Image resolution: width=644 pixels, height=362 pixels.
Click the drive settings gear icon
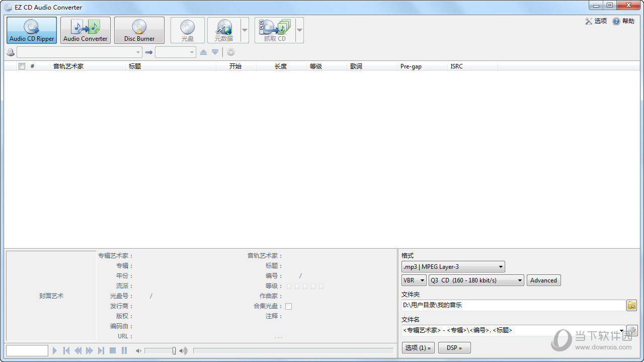pos(231,52)
